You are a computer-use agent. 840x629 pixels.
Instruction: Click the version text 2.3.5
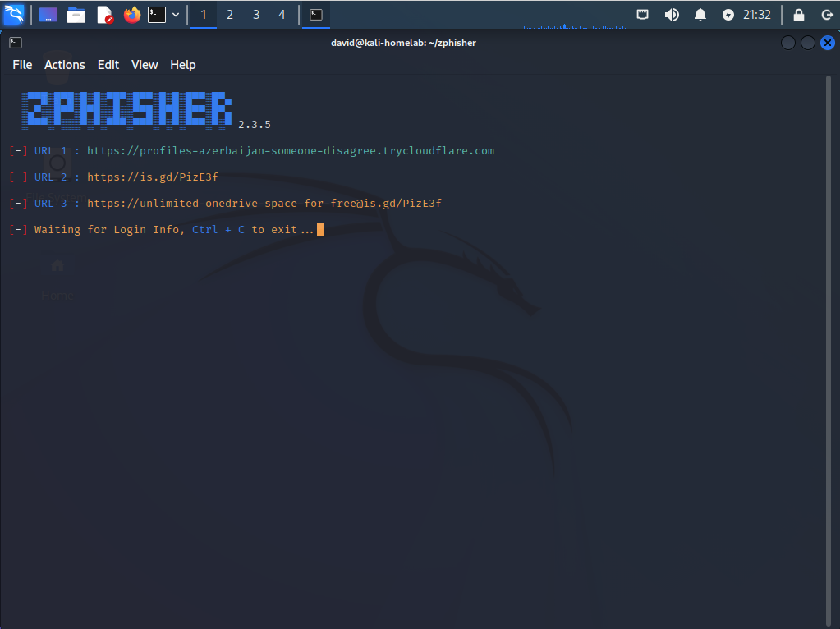(x=255, y=124)
